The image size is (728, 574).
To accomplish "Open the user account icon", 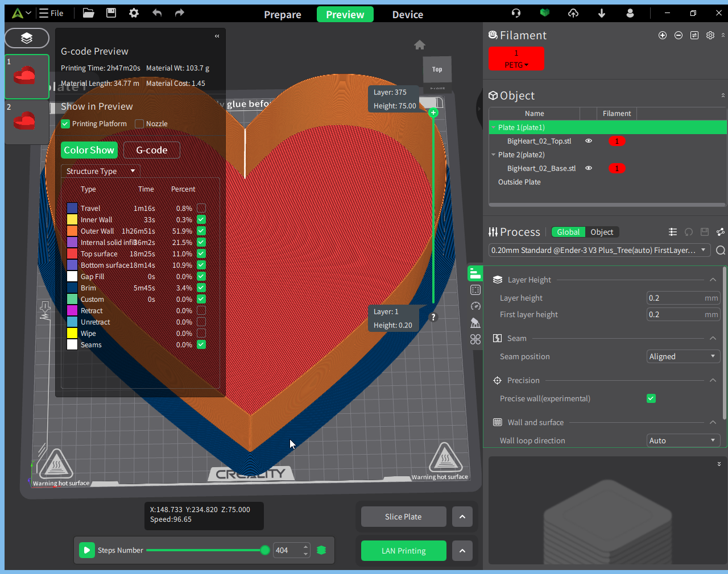I will point(630,13).
